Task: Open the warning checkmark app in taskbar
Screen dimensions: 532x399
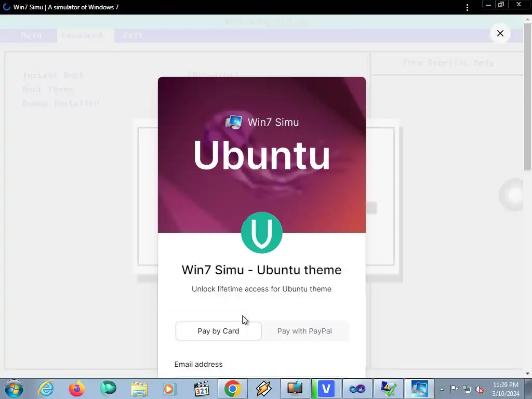Action: point(389,389)
